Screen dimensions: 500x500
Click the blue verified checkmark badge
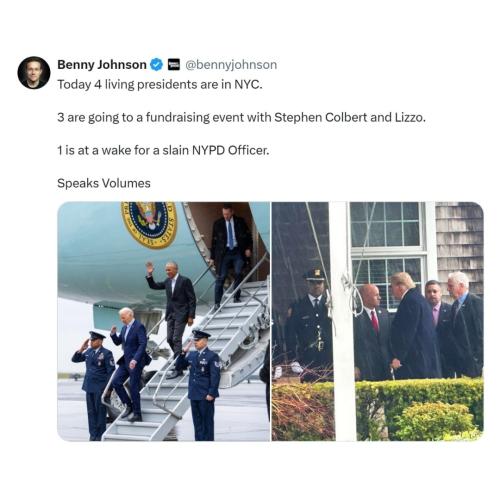tap(156, 64)
